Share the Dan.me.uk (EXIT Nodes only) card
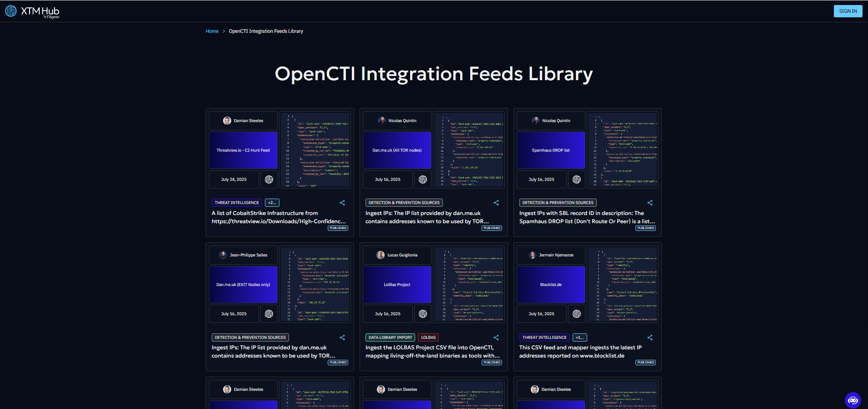 click(x=342, y=337)
